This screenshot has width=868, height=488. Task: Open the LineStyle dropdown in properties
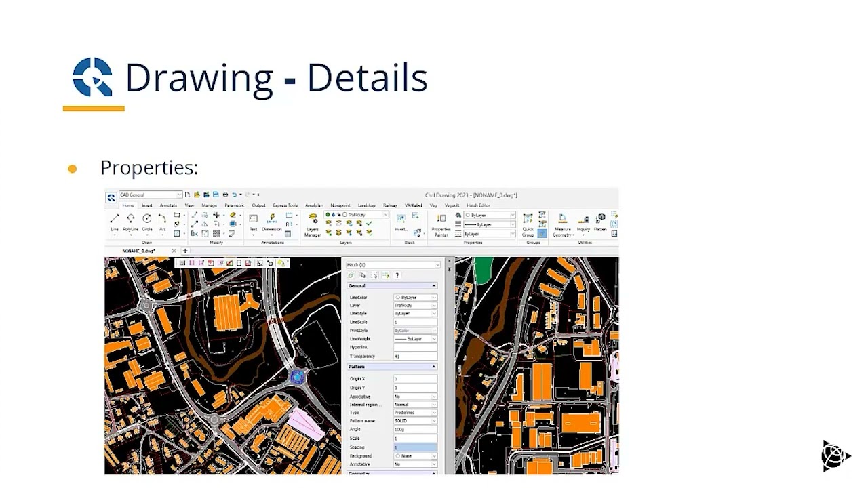415,314
